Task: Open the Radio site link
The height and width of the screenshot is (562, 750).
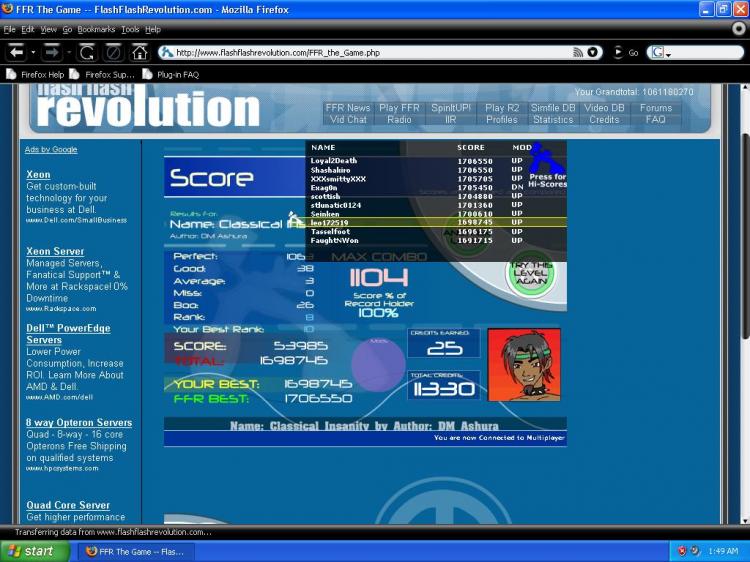Action: pyautogui.click(x=399, y=120)
